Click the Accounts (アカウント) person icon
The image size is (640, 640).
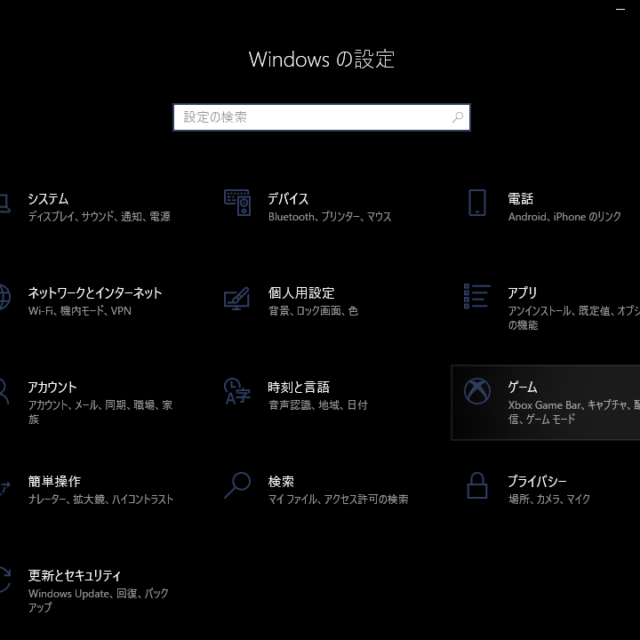pyautogui.click(x=3, y=391)
